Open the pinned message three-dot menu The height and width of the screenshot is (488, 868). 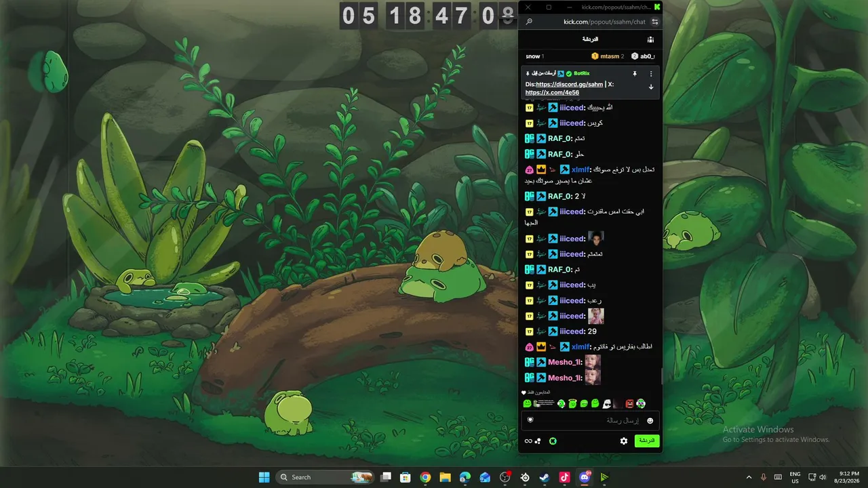coord(651,73)
